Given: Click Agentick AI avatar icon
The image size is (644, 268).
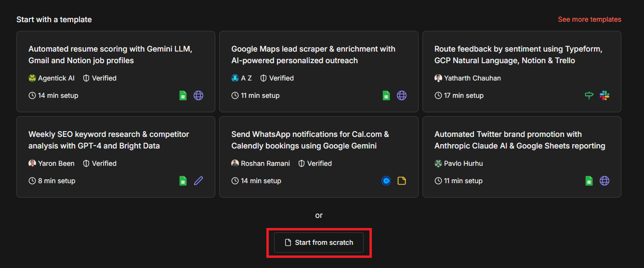Looking at the screenshot, I should 32,78.
